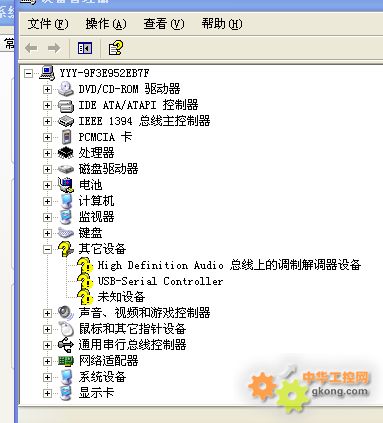Image resolution: width=383 pixels, height=423 pixels.
Task: Select the USB-Serial Controller warning icon
Action: click(85, 281)
